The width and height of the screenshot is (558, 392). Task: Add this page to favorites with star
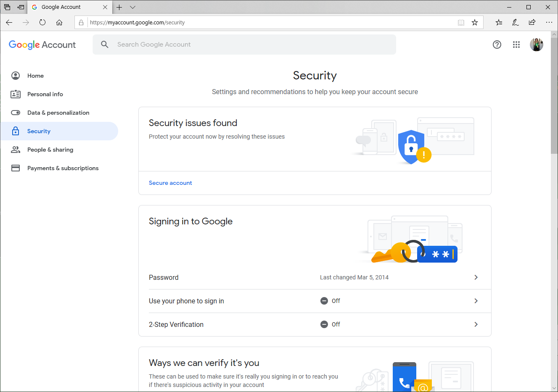tap(475, 23)
